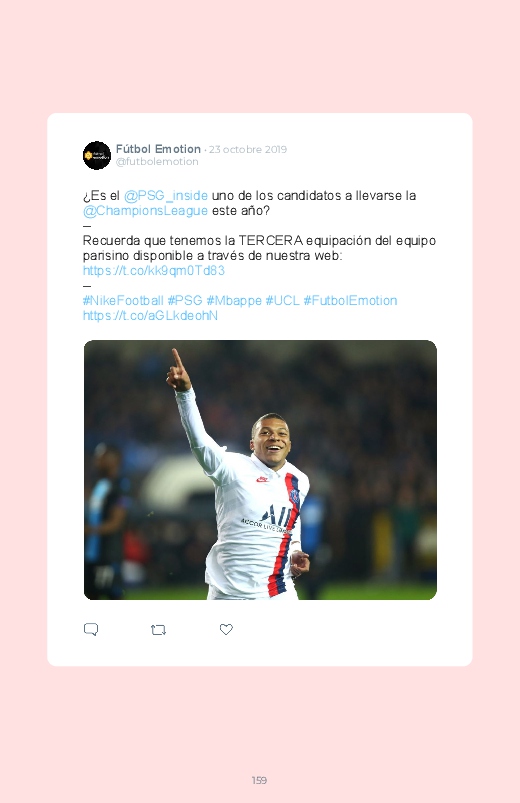Screen dimensions: 520x803
Task: Click the 23 octobre 2019 timestamp
Action: click(247, 150)
